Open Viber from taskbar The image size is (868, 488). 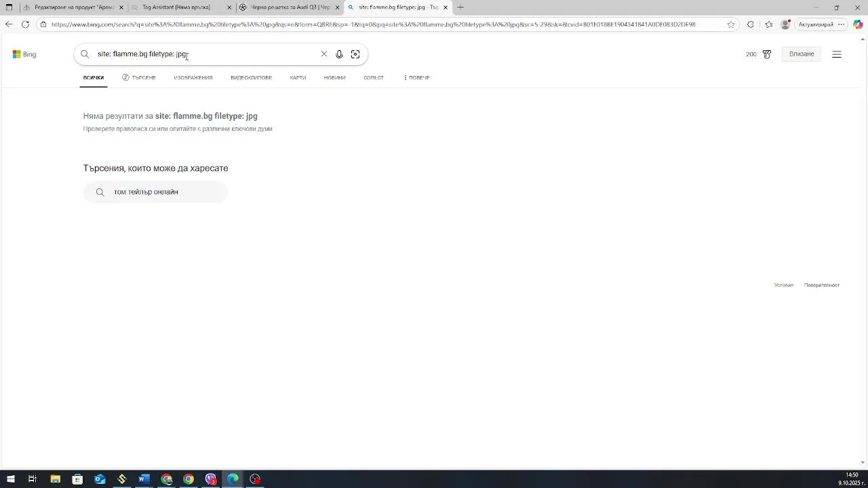tap(211, 479)
